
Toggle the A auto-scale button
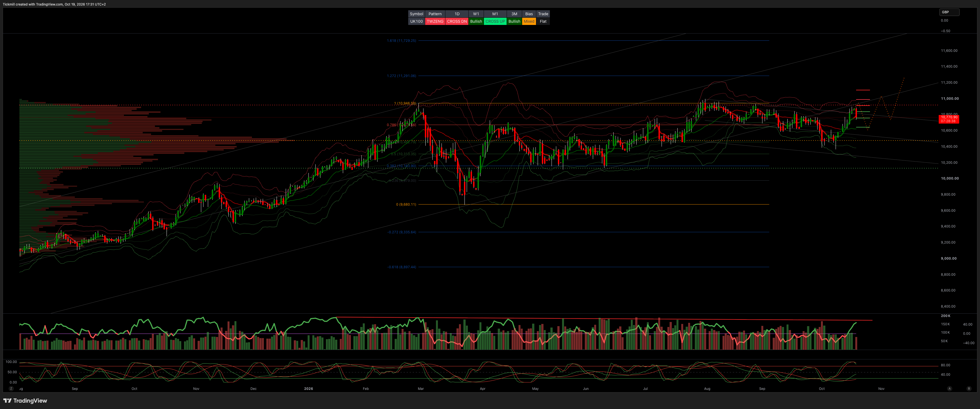pos(950,388)
